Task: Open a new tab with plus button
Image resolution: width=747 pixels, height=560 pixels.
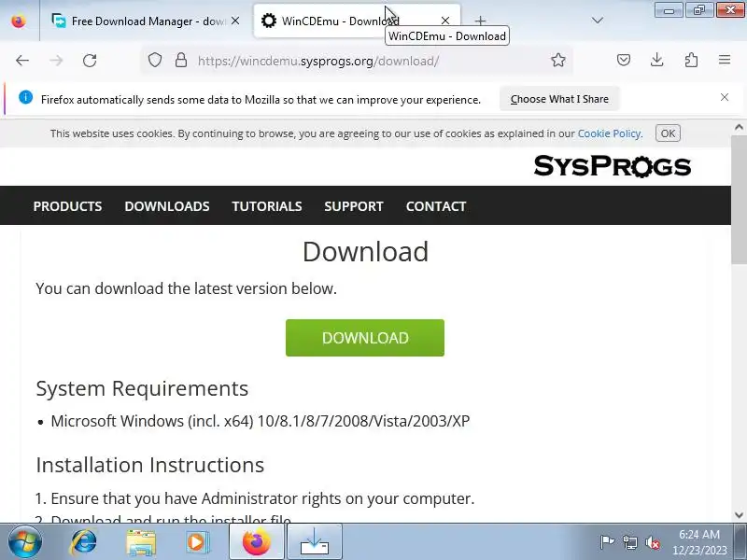Action: point(480,21)
